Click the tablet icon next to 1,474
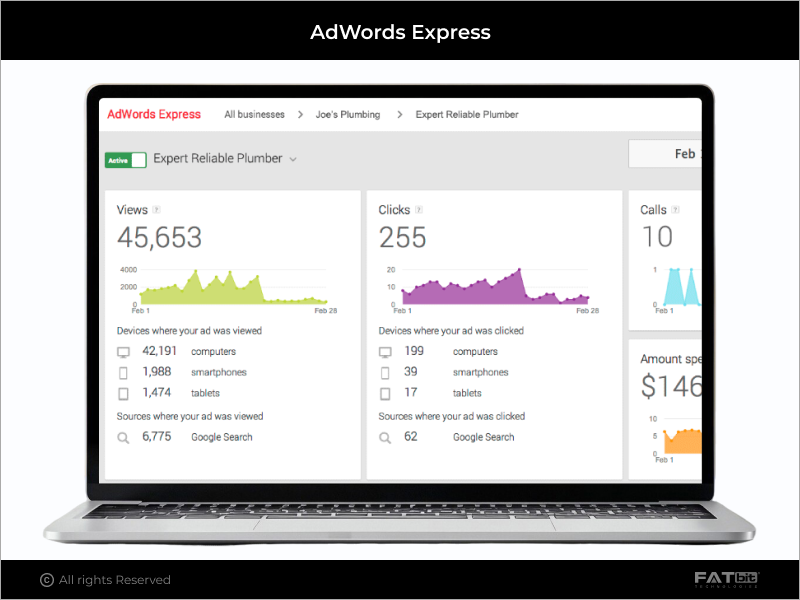This screenshot has height=600, width=800. (x=123, y=394)
